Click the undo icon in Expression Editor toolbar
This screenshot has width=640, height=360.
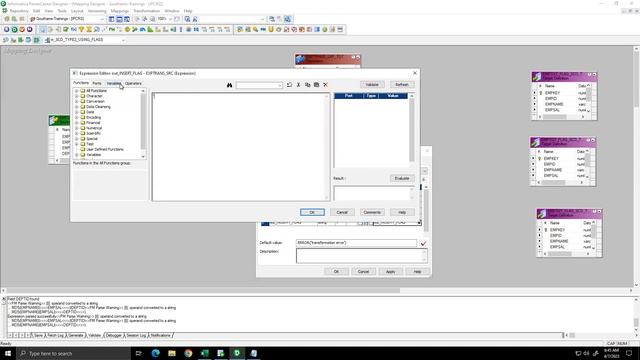coord(289,85)
